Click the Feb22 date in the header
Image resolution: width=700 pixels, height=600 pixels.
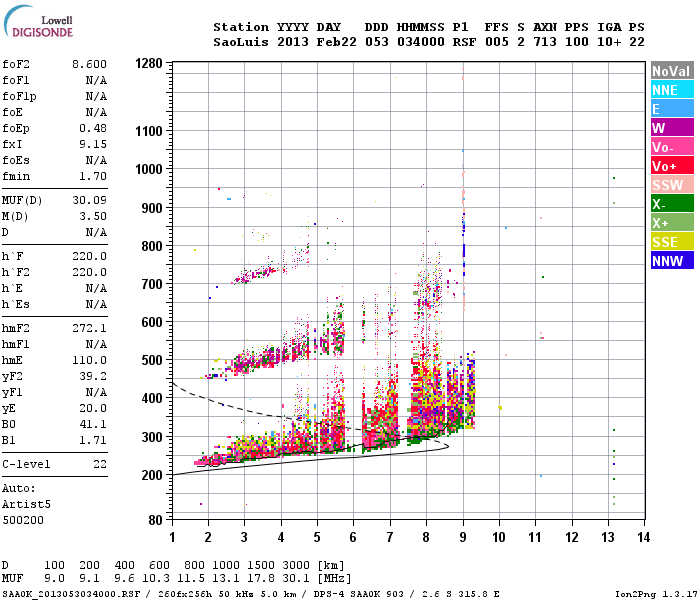point(337,42)
